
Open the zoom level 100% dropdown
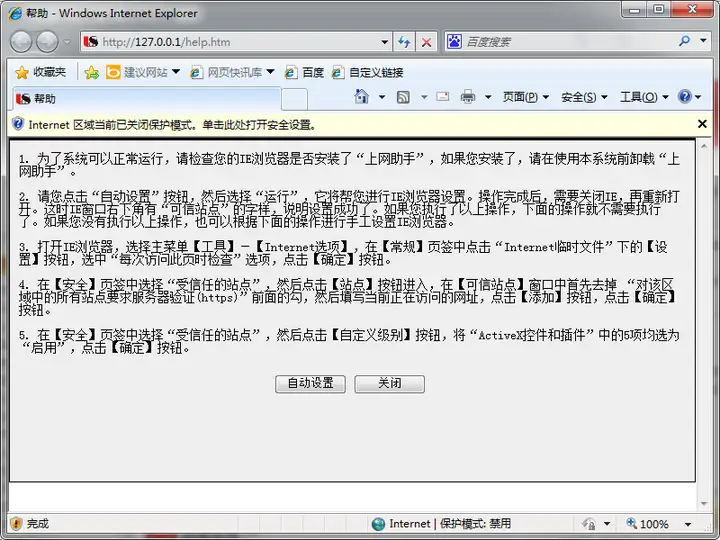click(688, 524)
